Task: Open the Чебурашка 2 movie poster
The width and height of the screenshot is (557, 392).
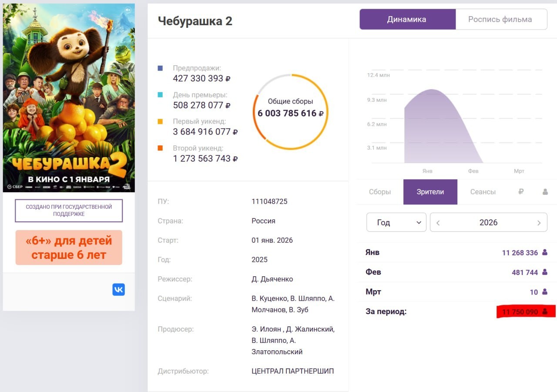Action: coord(69,97)
